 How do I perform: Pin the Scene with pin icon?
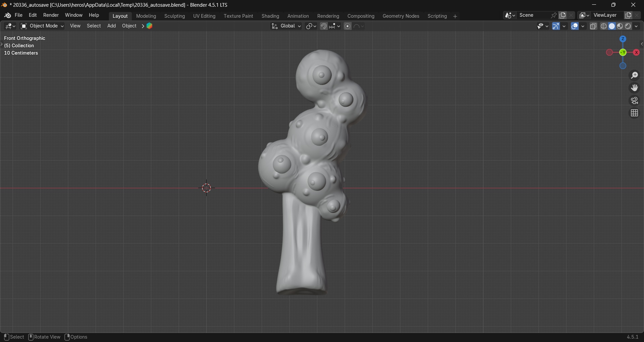coord(554,15)
